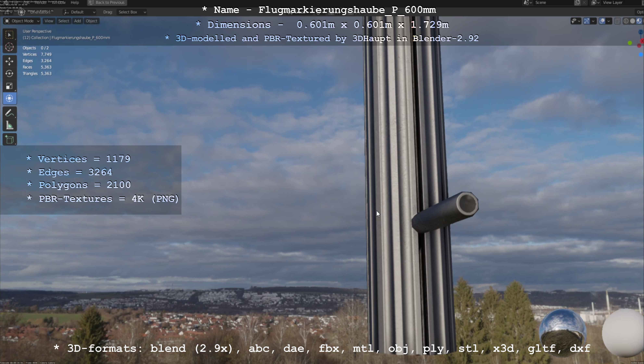The image size is (644, 364).
Task: Click the Back to Previous button
Action: coord(107,3)
